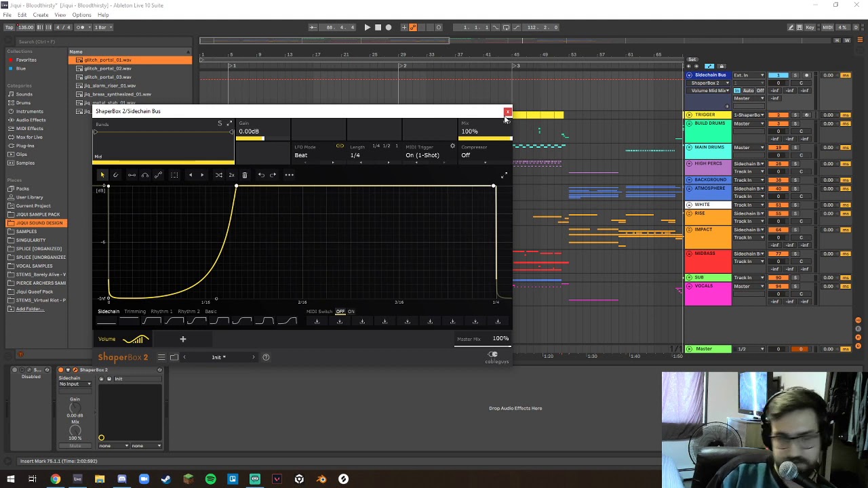Choose the arc curve tool in ShaperBox
Screen dimensions: 868x488
click(145, 175)
